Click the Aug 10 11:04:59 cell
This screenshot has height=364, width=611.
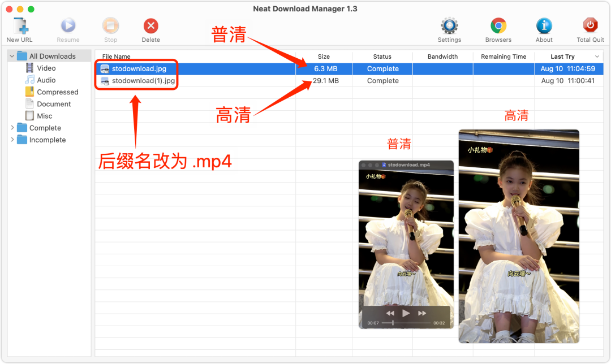click(568, 69)
